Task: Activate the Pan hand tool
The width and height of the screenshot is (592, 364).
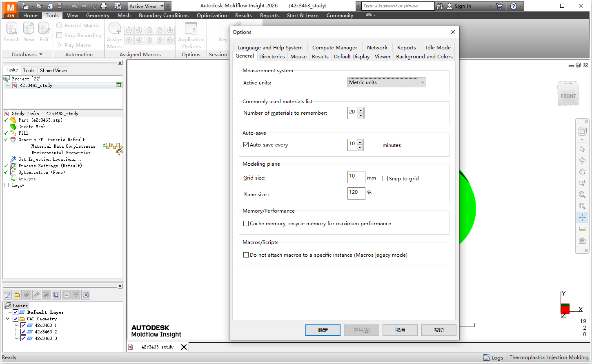Action: 582,172
